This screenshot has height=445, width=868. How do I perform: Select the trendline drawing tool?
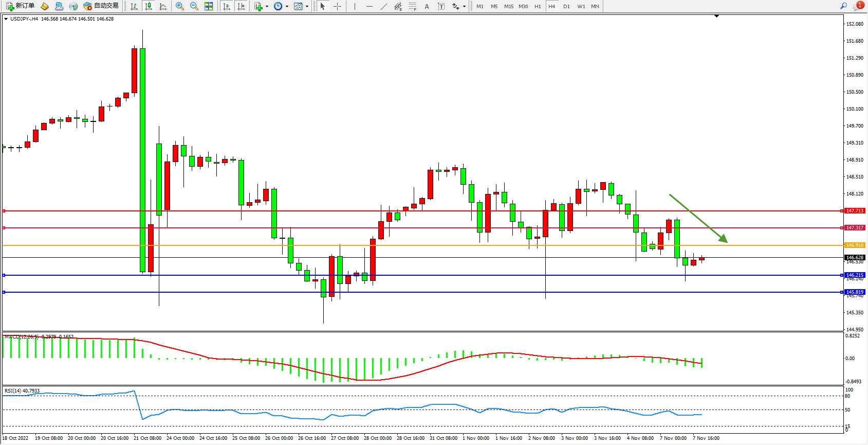(384, 6)
